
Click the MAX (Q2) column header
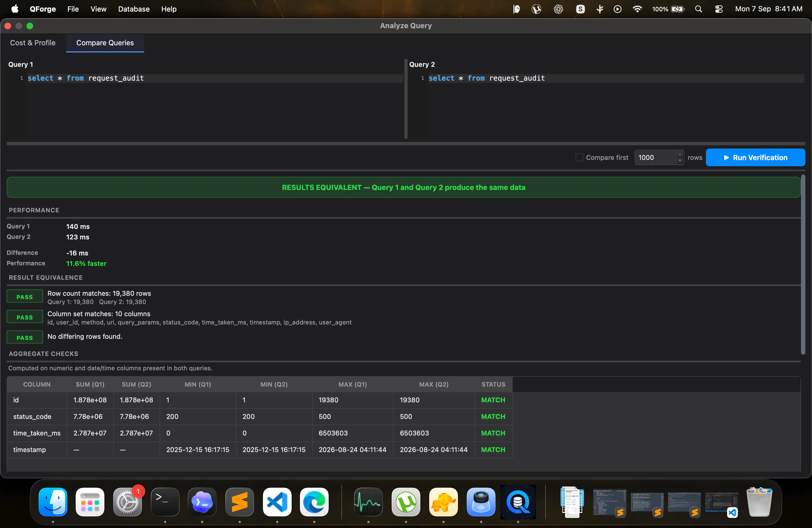[x=434, y=384]
